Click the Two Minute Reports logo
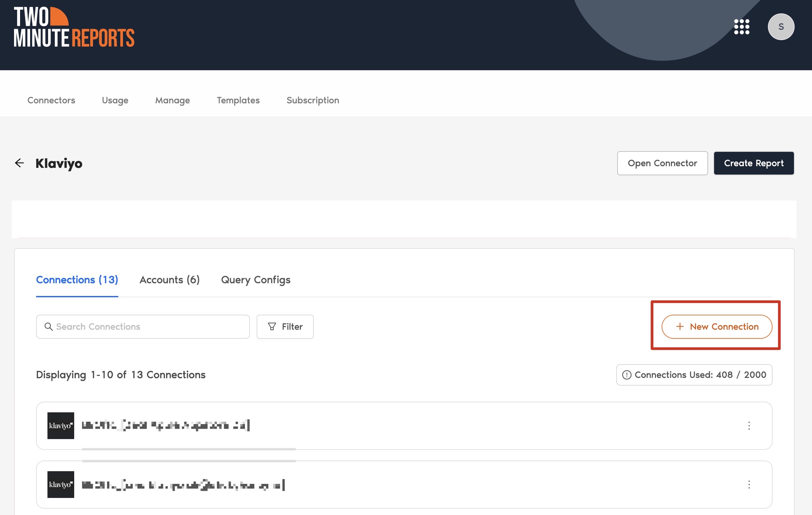Screen dimensions: 812x515 [x=74, y=27]
